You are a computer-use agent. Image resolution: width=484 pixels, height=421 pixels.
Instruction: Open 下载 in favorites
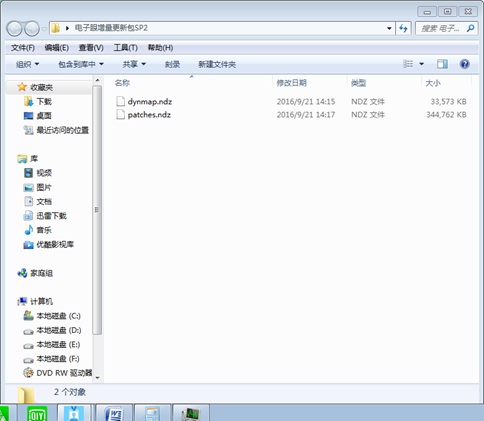click(44, 101)
